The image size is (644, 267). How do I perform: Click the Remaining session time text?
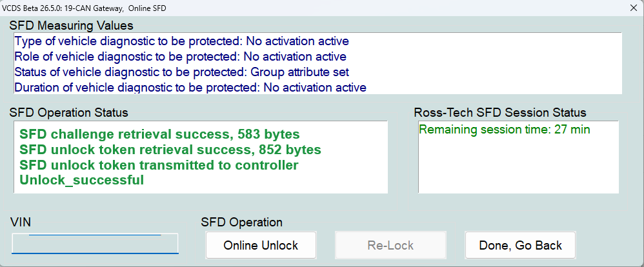click(x=505, y=130)
